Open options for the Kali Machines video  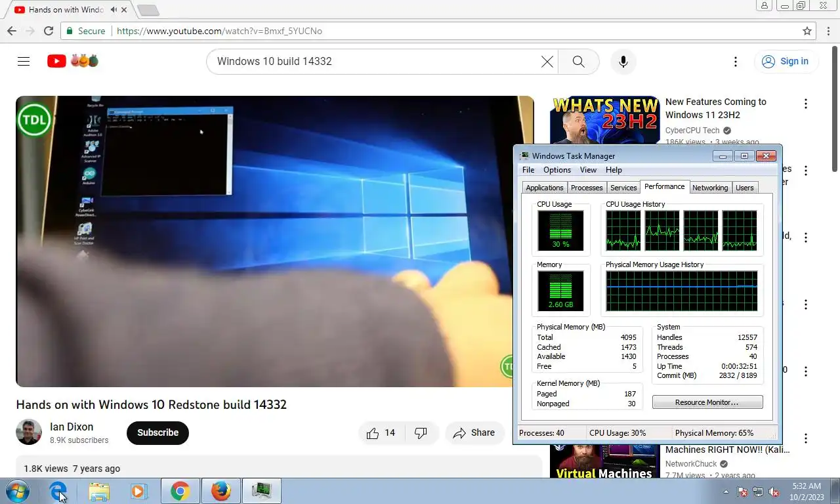click(x=805, y=438)
